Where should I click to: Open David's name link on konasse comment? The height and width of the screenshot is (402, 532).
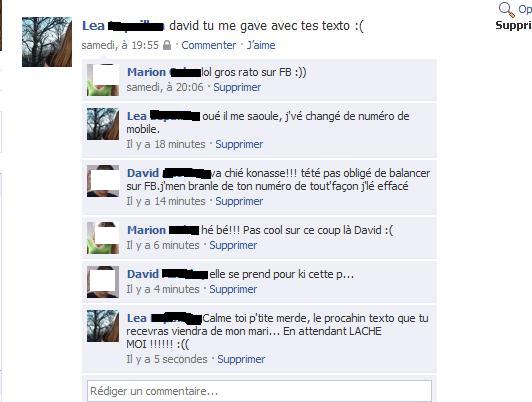142,173
